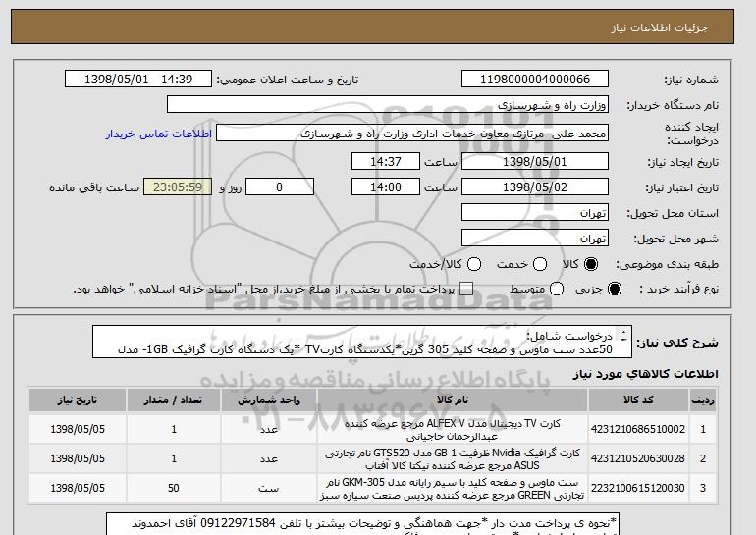Click the remaining days field showing 0
Image resolution: width=756 pixels, height=535 pixels.
click(x=280, y=187)
